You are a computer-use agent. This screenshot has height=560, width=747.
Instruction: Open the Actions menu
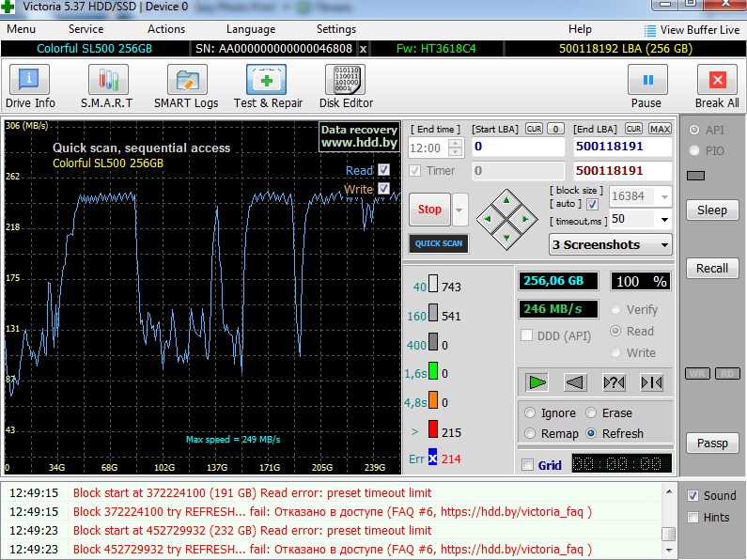point(166,29)
